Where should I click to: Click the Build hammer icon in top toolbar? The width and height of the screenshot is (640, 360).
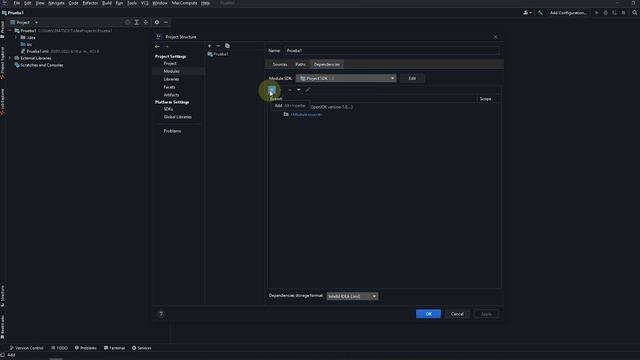pos(540,13)
